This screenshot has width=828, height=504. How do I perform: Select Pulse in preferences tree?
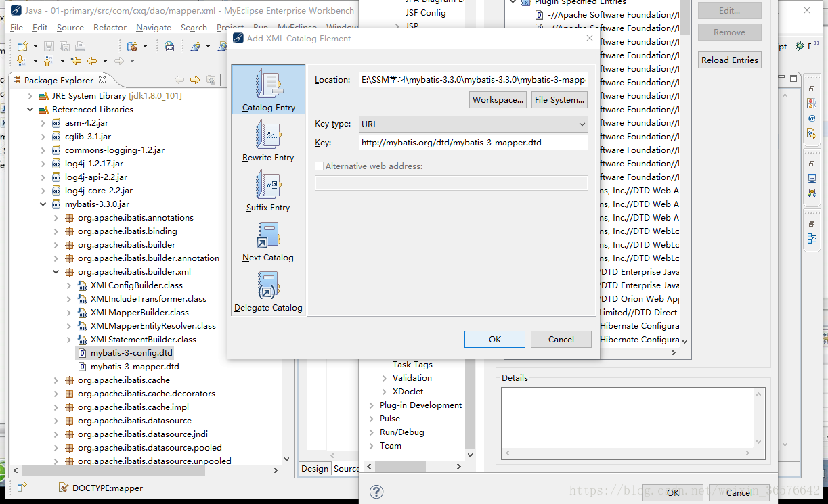click(390, 419)
